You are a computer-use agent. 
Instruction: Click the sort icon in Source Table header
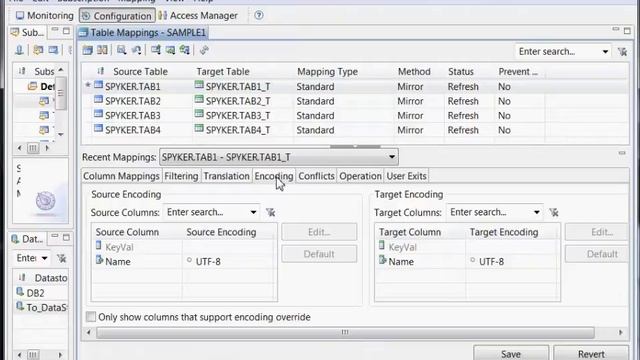[x=100, y=71]
